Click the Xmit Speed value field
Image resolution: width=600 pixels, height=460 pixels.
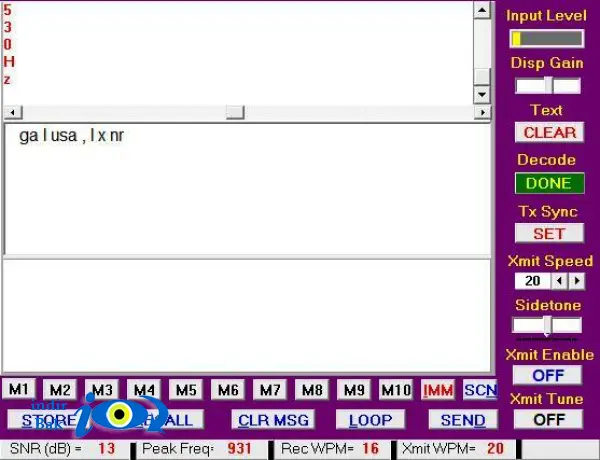533,281
